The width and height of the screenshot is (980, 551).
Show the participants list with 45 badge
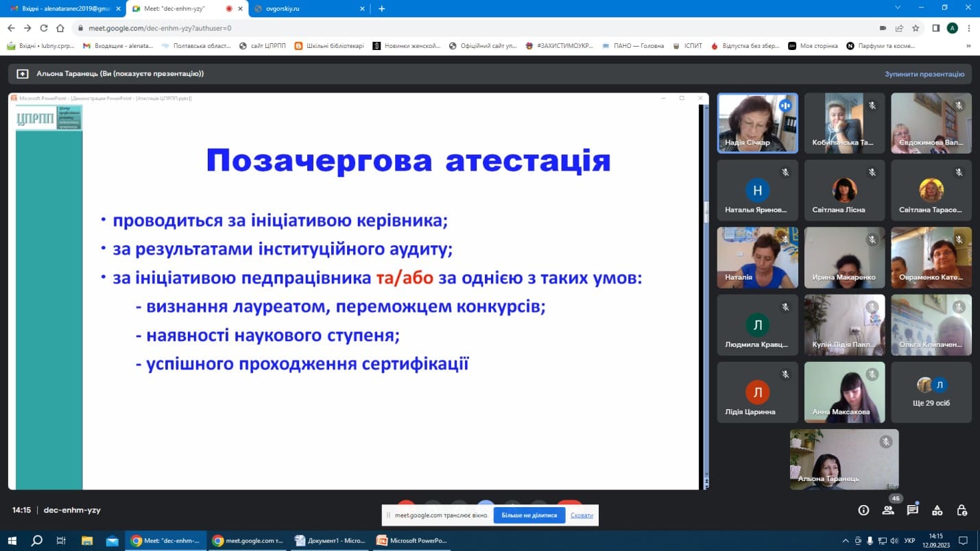pos(888,510)
